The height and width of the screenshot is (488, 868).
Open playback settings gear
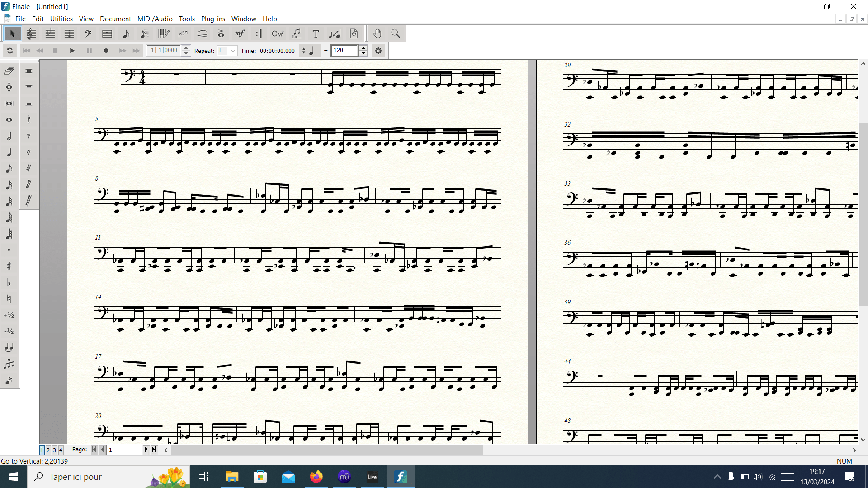[378, 51]
